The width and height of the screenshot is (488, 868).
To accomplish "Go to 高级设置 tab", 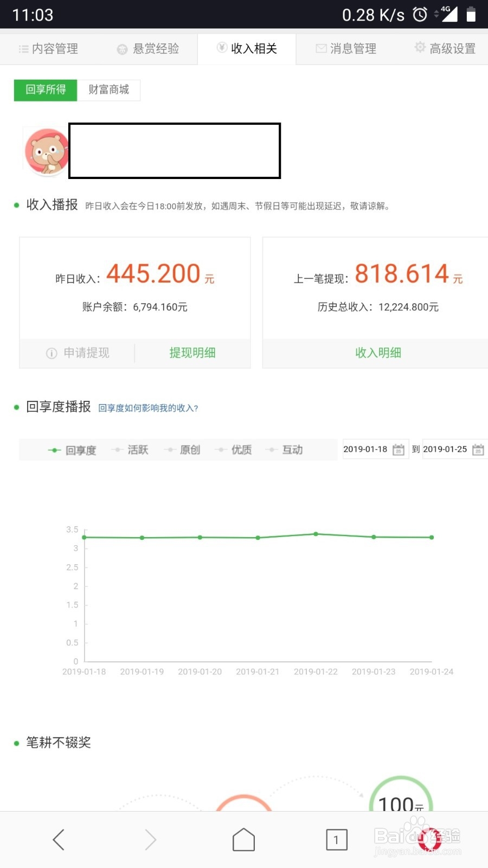I will pos(445,49).
